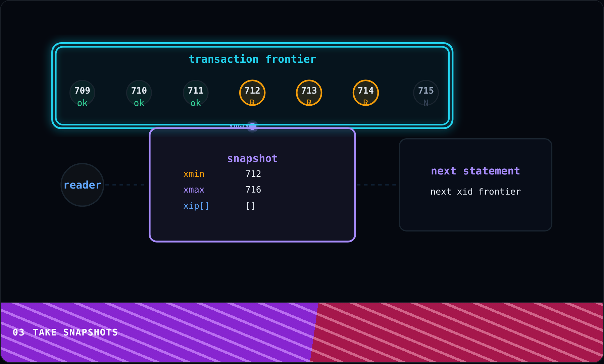Select the snapshot heading
604x364 pixels.
[252, 158]
